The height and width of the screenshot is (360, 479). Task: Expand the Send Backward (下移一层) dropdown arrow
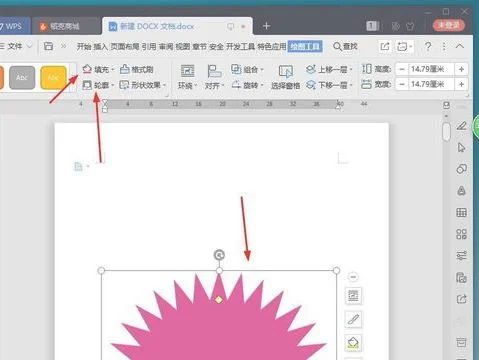(351, 85)
